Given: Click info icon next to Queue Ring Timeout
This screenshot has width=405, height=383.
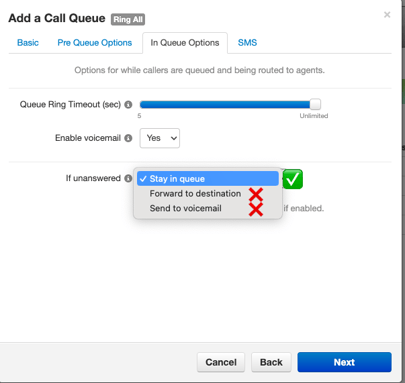Looking at the screenshot, I should [x=128, y=105].
